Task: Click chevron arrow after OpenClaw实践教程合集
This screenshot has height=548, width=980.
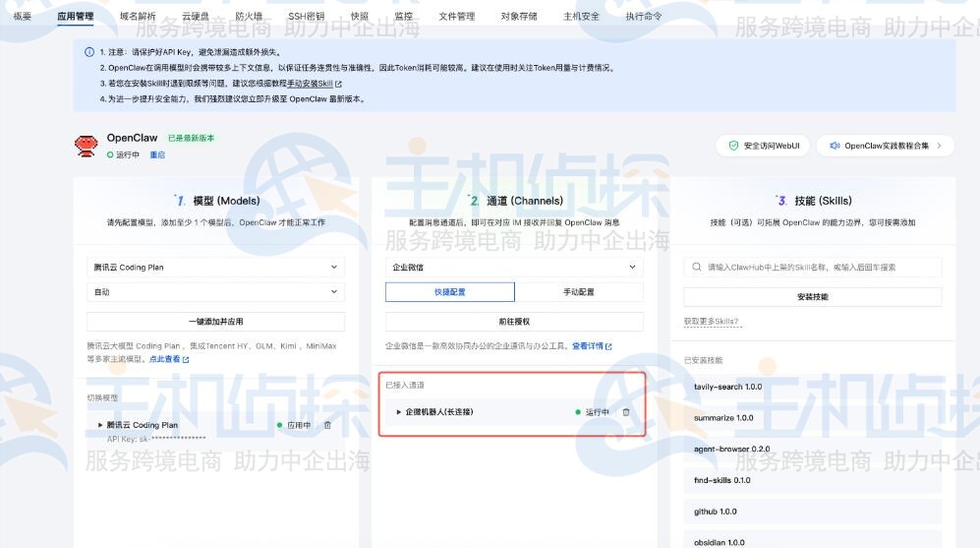Action: pos(939,146)
